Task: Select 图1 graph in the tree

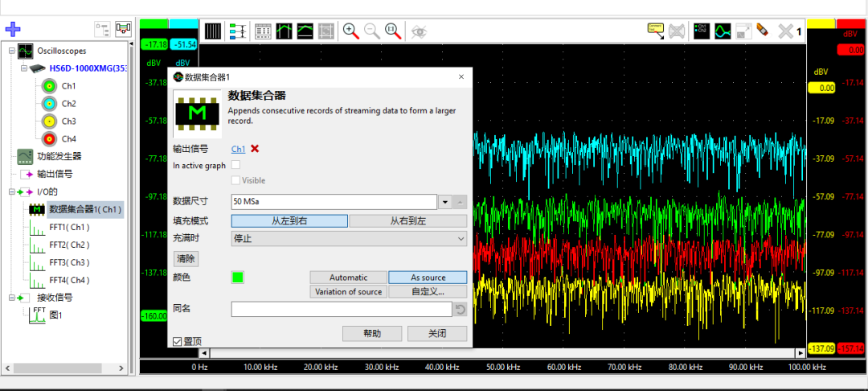Action: point(56,315)
